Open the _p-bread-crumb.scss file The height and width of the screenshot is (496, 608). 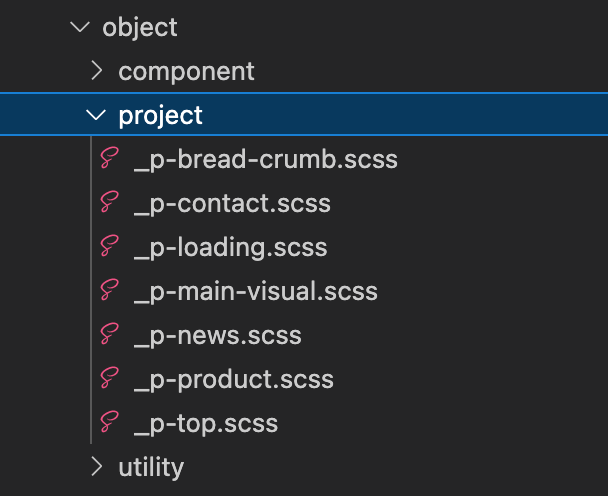[265, 160]
